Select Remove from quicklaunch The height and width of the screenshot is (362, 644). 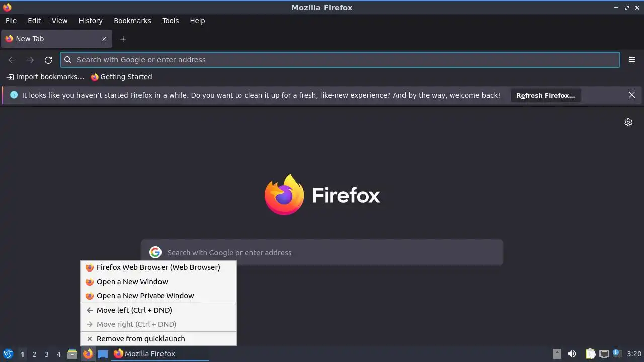tap(158, 339)
